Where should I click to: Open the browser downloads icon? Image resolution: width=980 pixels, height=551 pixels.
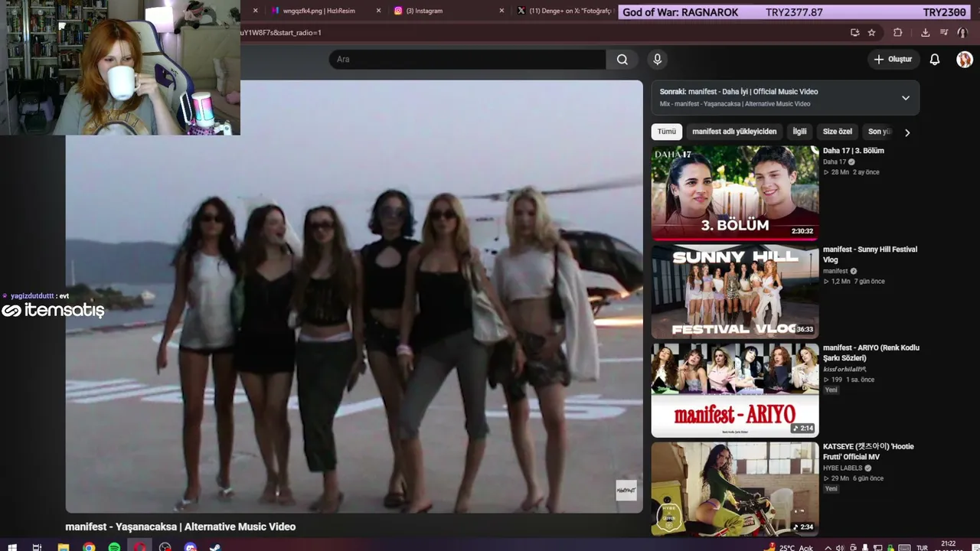[925, 33]
